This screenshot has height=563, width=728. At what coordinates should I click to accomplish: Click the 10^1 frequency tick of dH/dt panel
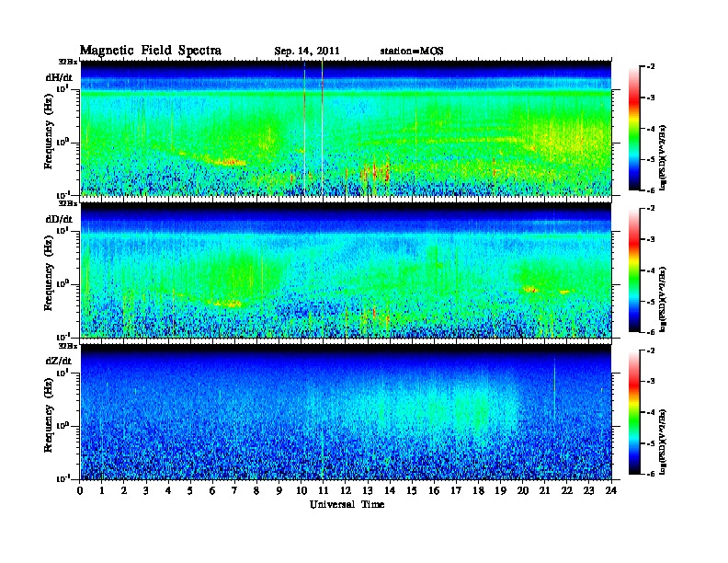63,88
